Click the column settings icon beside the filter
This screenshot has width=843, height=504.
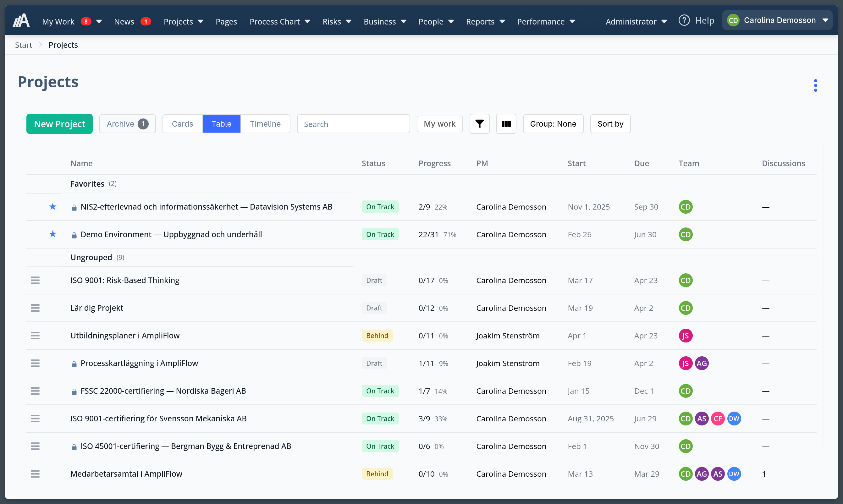pos(506,123)
